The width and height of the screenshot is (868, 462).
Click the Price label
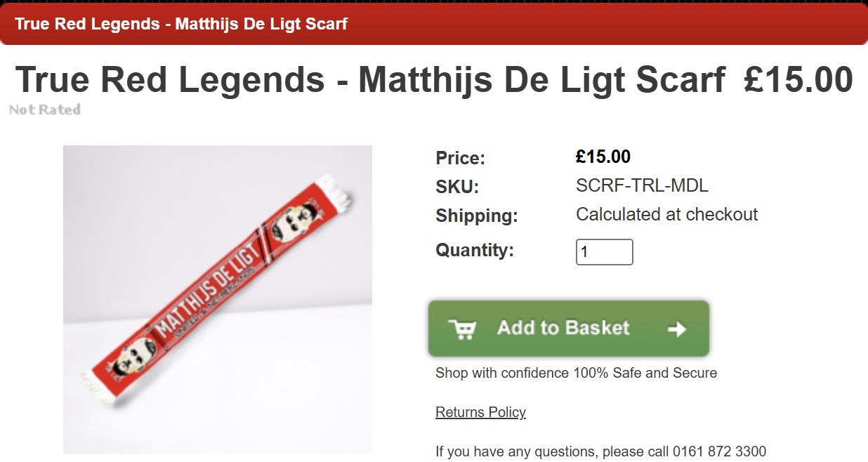click(x=460, y=158)
